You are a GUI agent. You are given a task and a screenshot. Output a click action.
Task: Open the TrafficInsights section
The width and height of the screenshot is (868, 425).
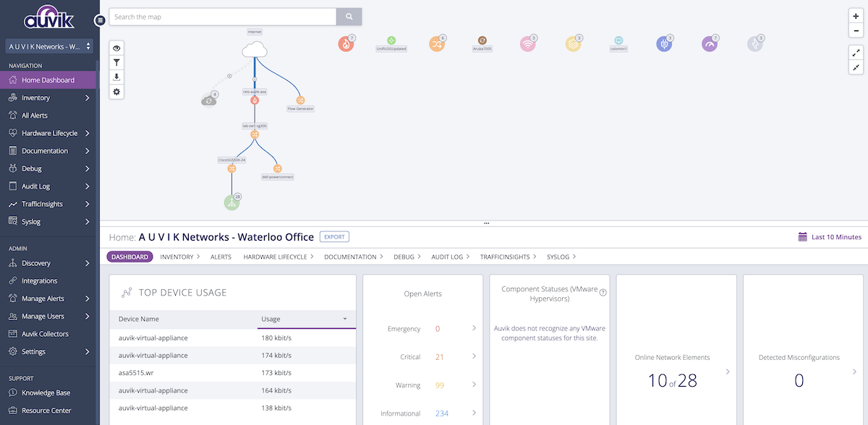click(x=42, y=203)
